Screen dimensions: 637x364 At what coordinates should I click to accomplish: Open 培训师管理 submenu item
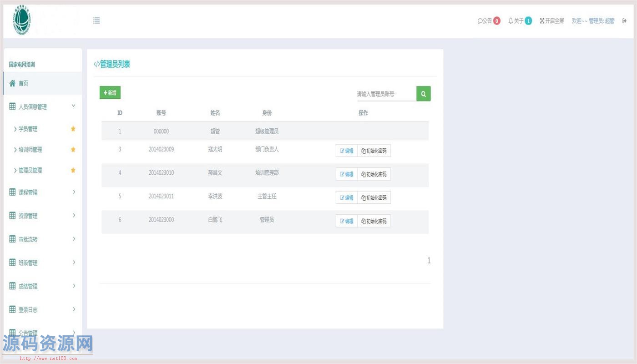(30, 150)
